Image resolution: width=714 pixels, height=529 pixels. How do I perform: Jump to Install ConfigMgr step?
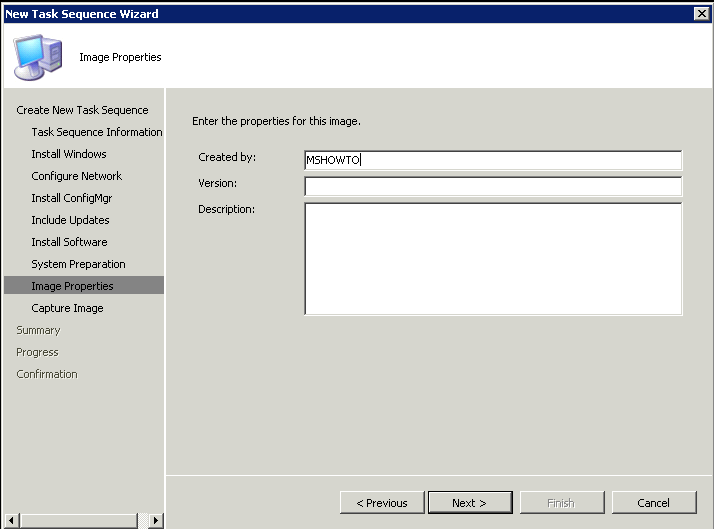[71, 198]
